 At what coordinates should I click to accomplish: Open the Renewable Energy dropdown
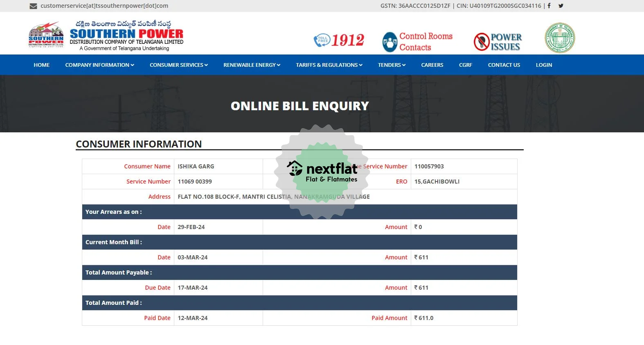pyautogui.click(x=252, y=65)
